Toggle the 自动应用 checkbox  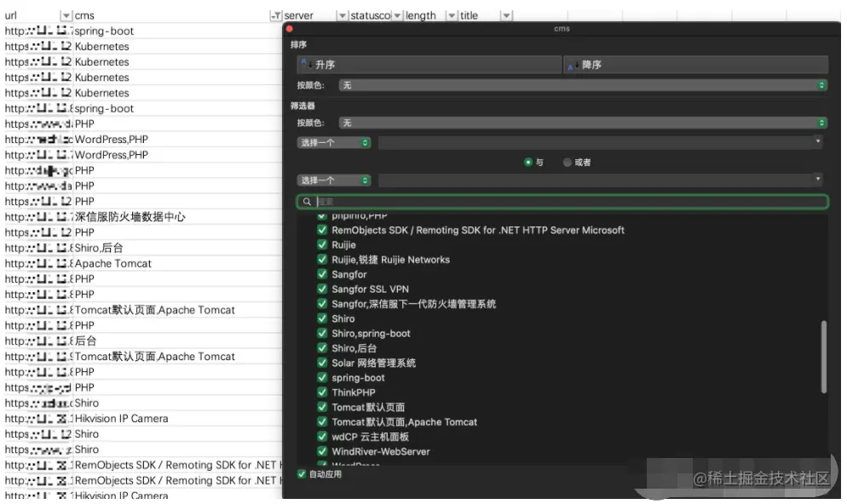click(x=302, y=474)
